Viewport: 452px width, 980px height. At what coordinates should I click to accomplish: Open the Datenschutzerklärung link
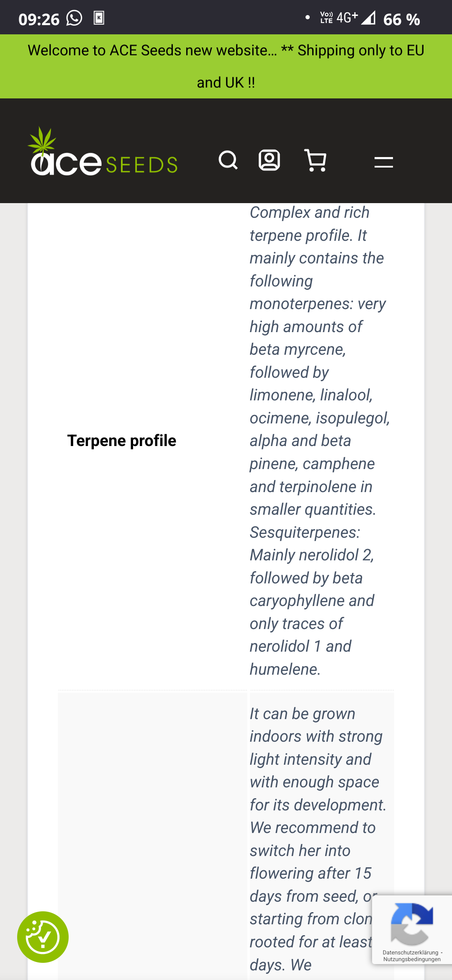pos(410,952)
